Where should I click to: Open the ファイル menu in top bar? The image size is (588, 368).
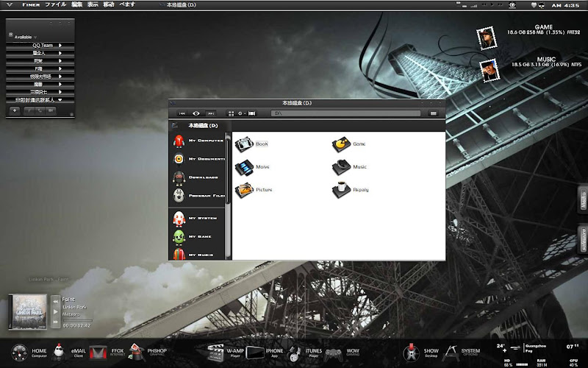coord(55,4)
